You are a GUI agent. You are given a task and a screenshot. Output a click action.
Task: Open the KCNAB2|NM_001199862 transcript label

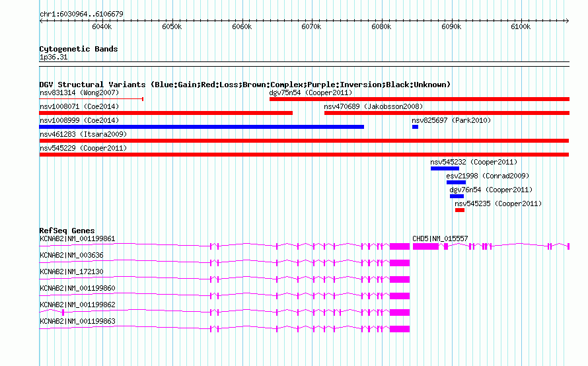click(77, 305)
